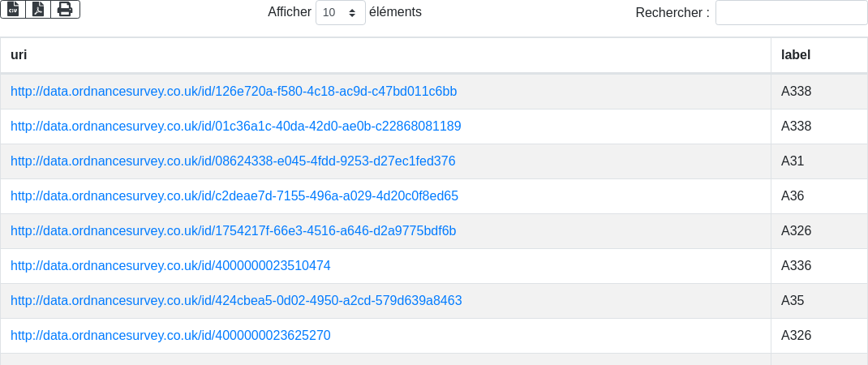Click the first A338 label cell

click(x=796, y=92)
